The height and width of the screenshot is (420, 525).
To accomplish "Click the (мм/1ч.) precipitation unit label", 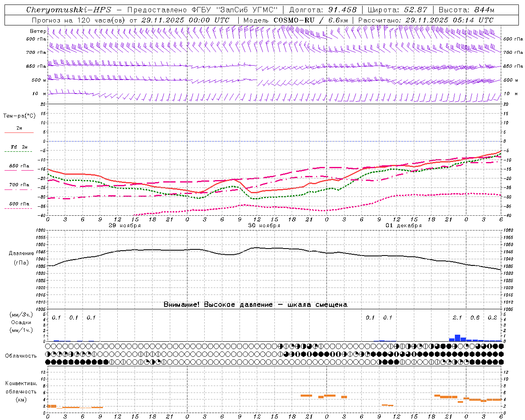I will [21, 330].
